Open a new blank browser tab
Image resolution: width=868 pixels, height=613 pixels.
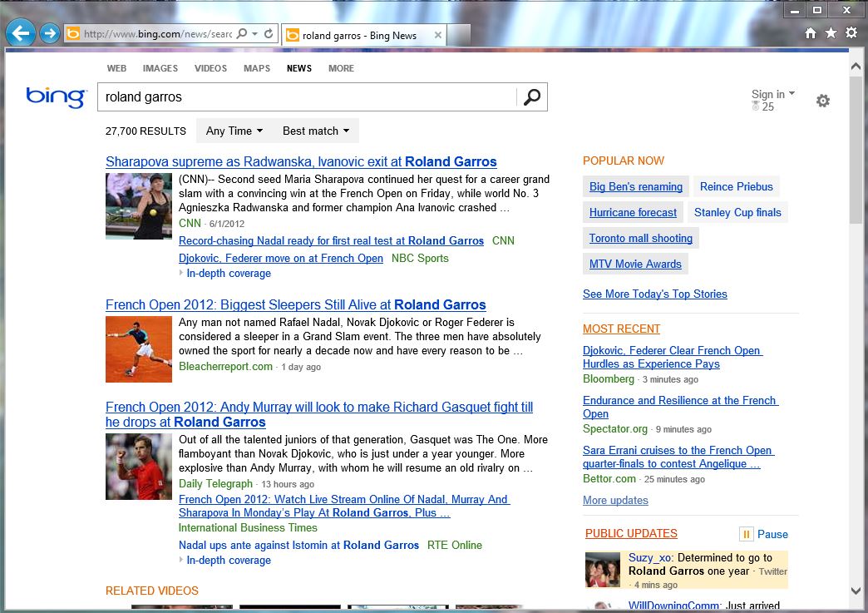458,35
